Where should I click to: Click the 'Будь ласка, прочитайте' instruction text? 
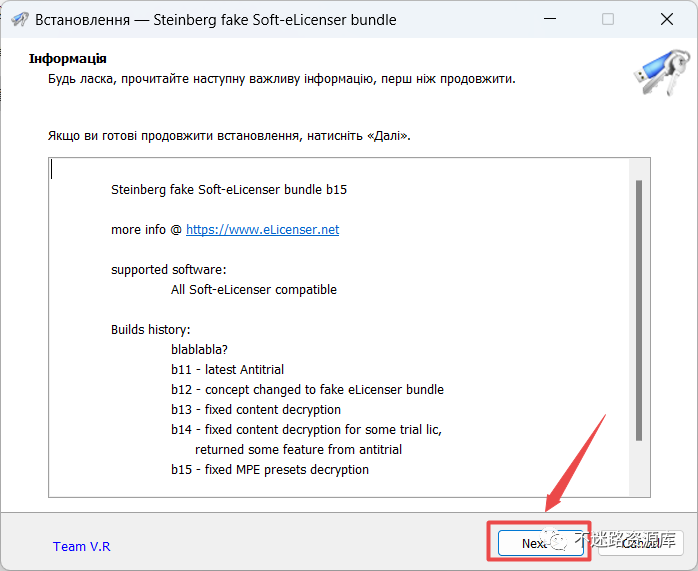(282, 79)
